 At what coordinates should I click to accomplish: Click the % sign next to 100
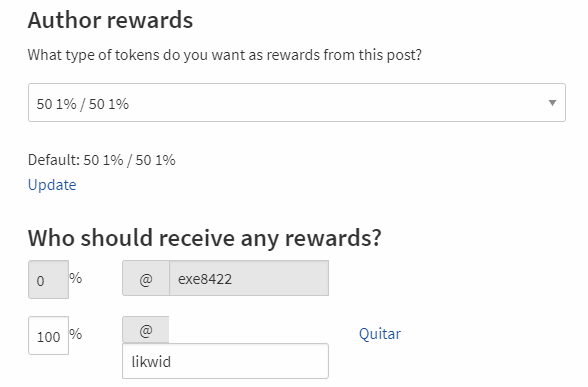(76, 333)
